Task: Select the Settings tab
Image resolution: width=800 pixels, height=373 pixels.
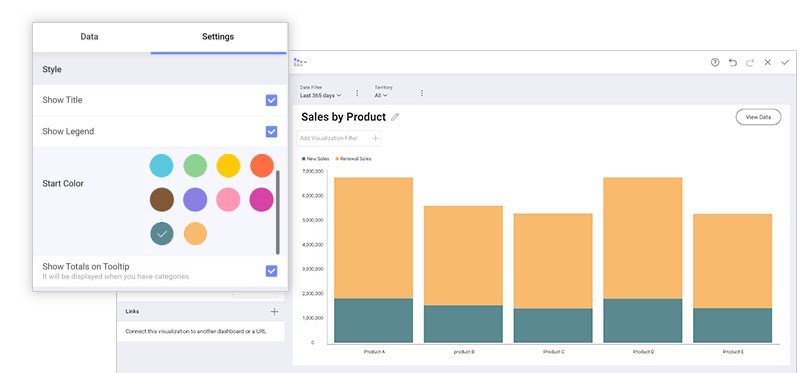Action: pos(218,37)
